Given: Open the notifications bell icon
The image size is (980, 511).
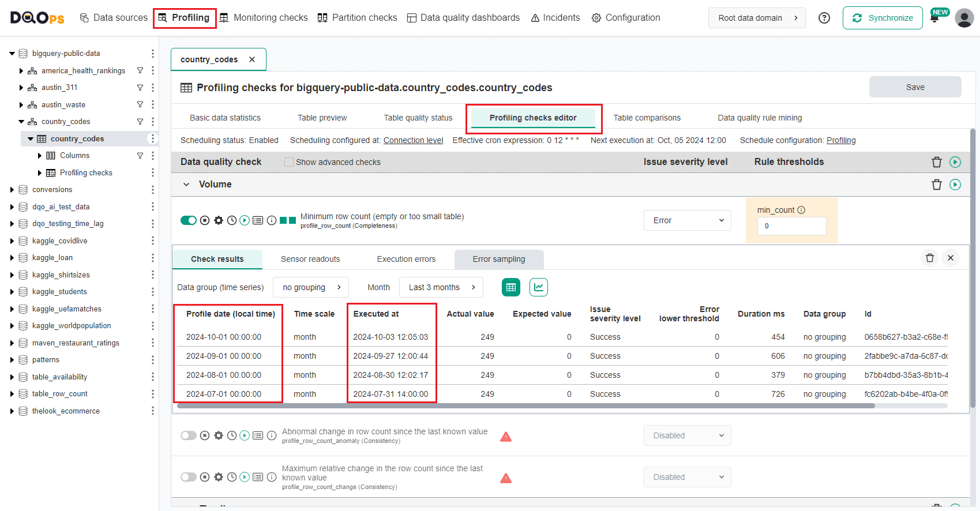Looking at the screenshot, I should 934,18.
